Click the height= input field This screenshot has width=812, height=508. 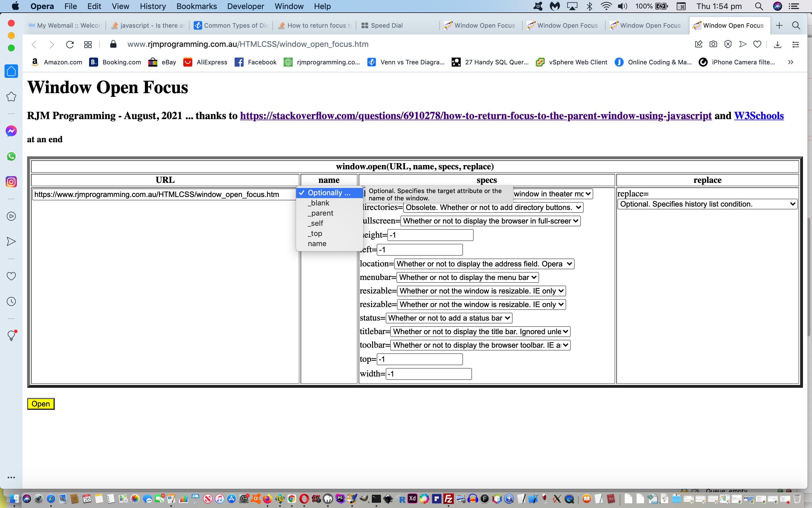[x=430, y=235]
